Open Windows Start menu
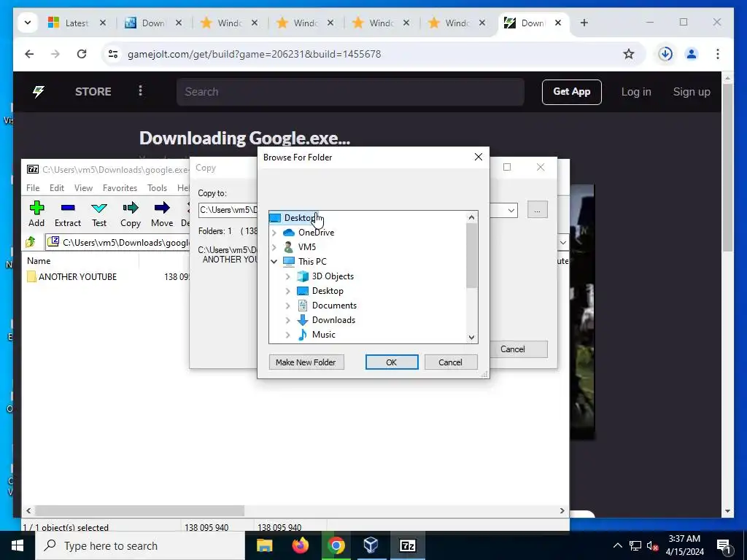The width and height of the screenshot is (747, 560). point(18,545)
